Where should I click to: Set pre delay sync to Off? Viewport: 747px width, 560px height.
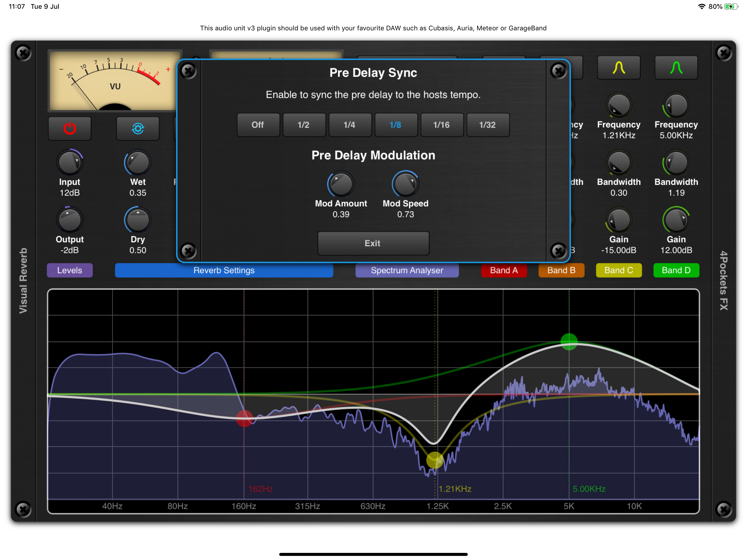click(258, 125)
